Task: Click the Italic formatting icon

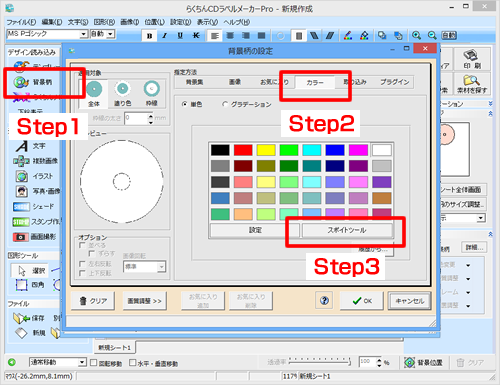Action: coord(165,36)
